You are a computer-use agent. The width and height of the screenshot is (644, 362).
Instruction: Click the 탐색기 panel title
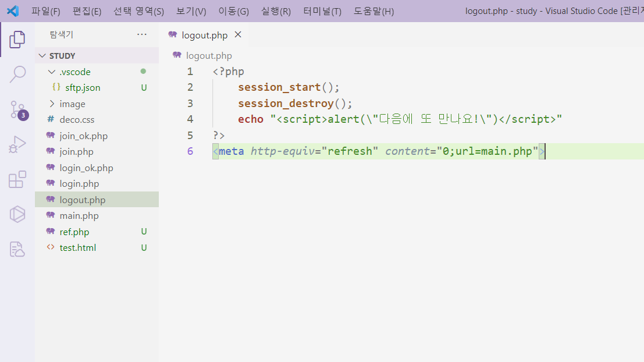coord(62,34)
